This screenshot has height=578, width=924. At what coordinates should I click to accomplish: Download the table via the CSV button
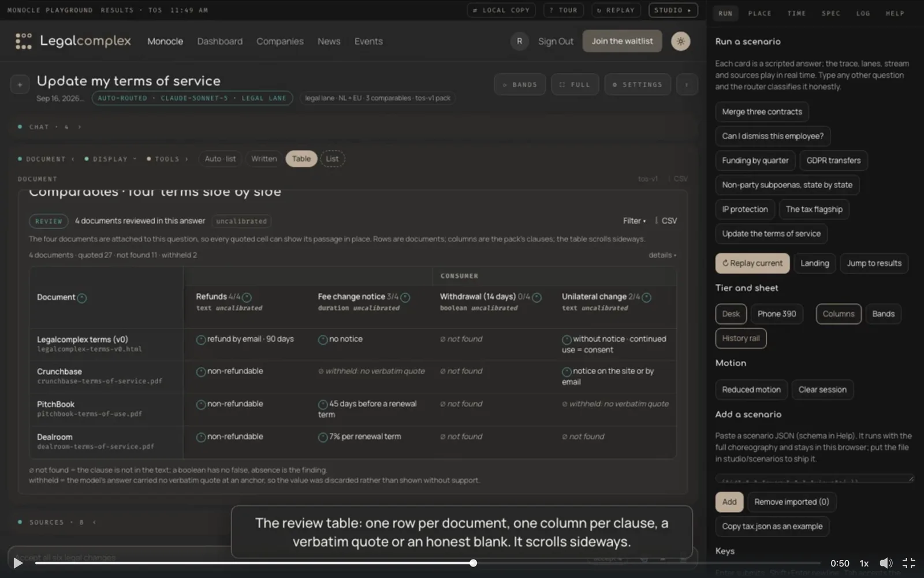(x=666, y=221)
